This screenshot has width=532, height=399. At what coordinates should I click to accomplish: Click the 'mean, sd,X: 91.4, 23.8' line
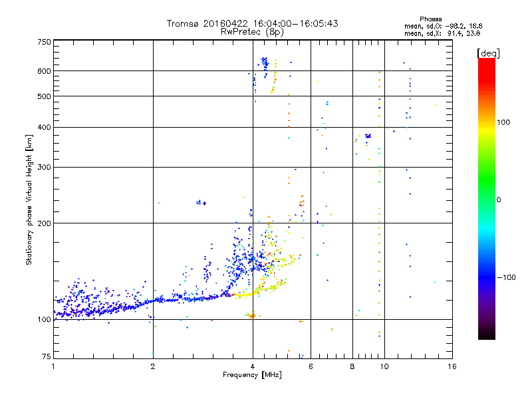coord(442,33)
